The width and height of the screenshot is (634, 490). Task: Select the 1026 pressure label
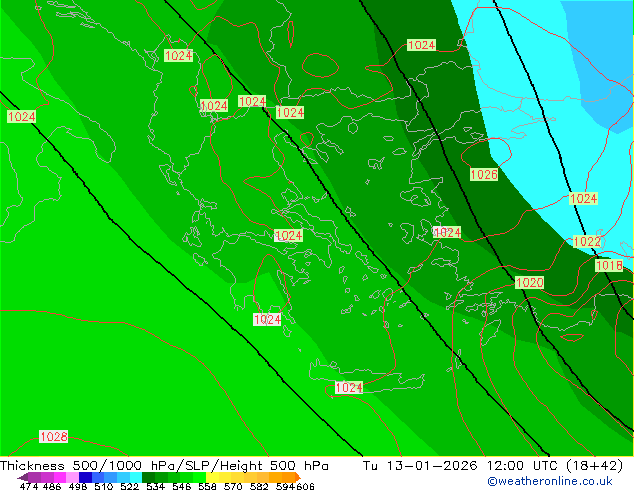pos(484,175)
